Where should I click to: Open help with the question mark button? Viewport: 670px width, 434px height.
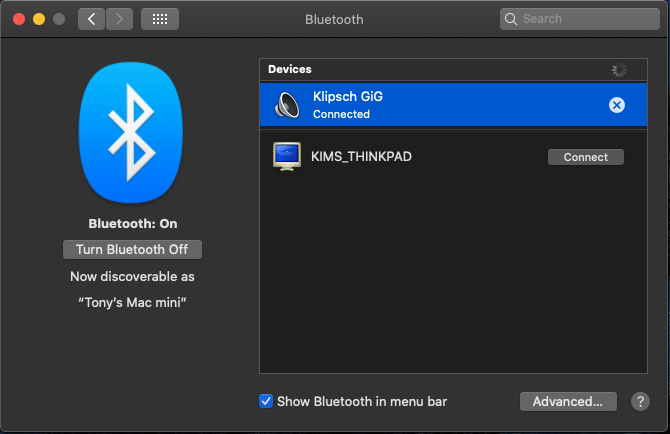point(640,402)
